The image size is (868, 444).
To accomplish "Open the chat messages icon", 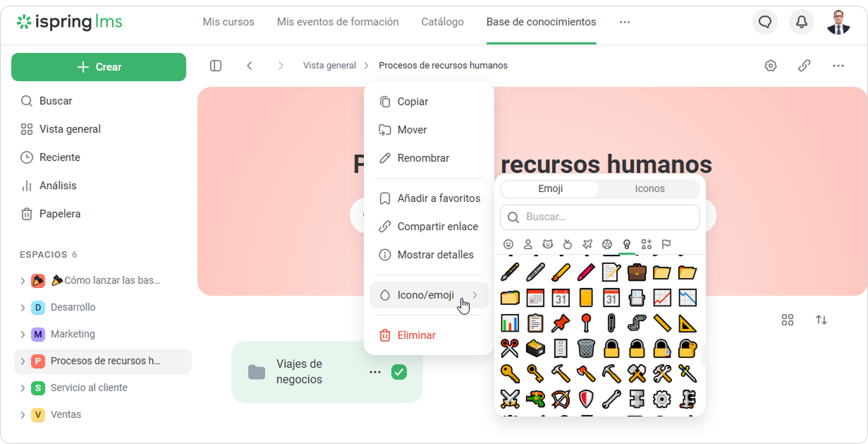I will (765, 22).
